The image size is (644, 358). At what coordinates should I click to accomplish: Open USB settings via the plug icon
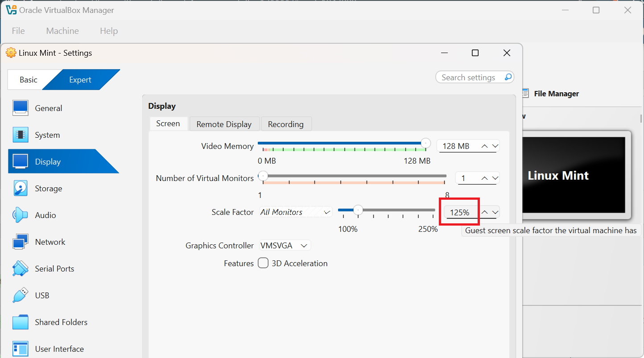click(21, 295)
